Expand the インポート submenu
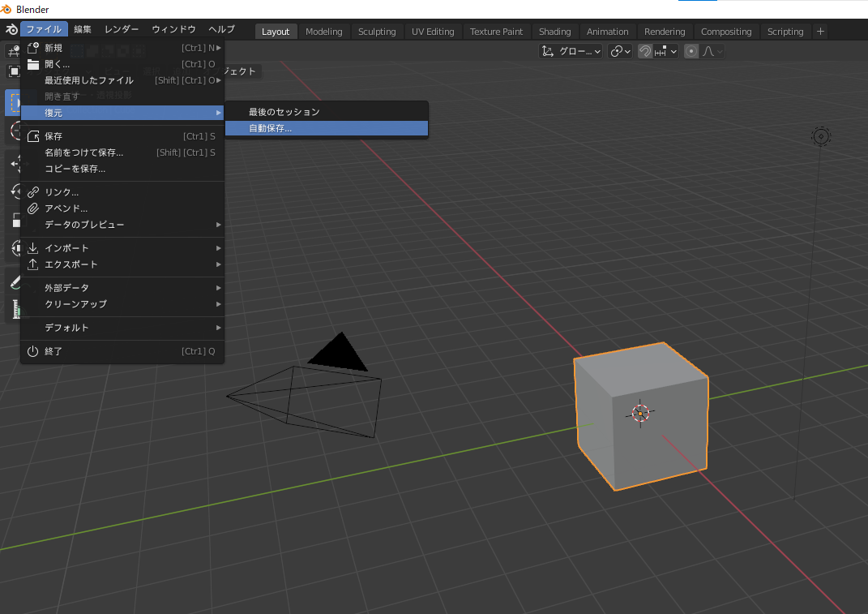This screenshot has width=868, height=614. point(122,248)
